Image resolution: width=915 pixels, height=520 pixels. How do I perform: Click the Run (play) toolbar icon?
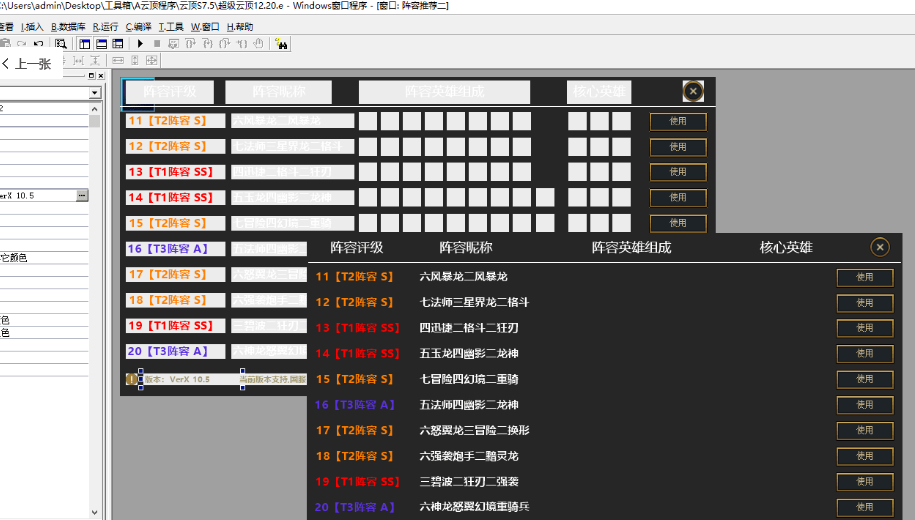pyautogui.click(x=141, y=44)
